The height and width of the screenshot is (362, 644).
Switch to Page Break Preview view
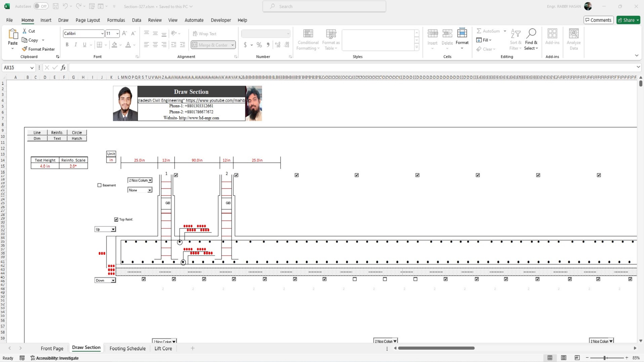point(577,358)
